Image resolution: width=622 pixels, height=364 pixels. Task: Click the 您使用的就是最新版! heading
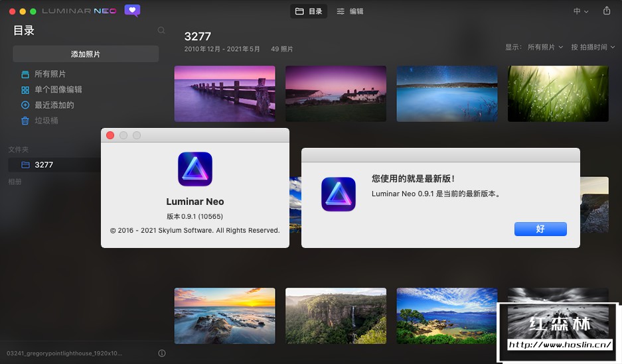click(413, 178)
